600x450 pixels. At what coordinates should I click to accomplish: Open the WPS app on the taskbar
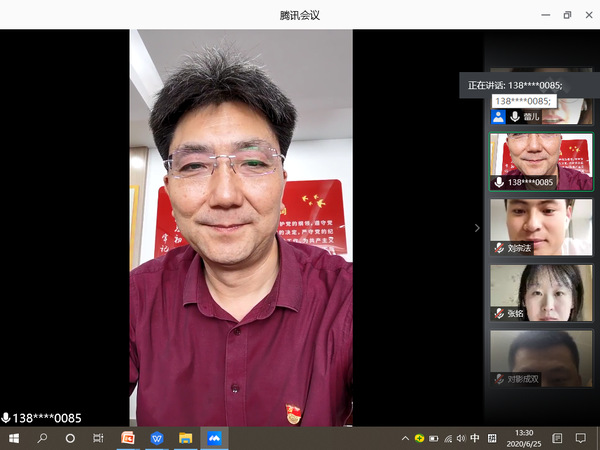[x=157, y=438]
